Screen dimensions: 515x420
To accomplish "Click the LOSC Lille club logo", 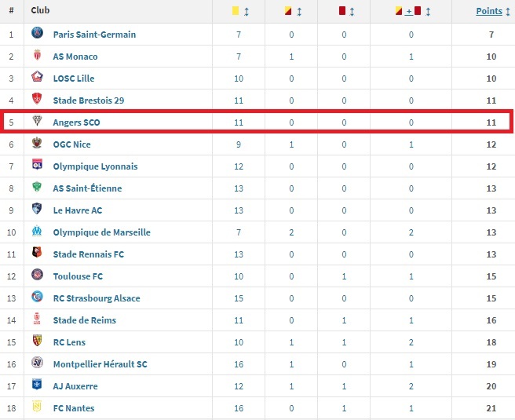I will 37,78.
